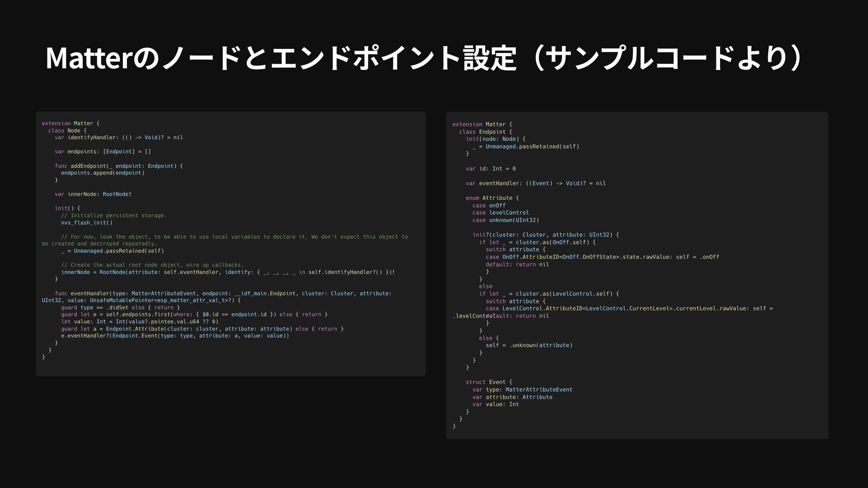Click 'case unknown(UInt32)' line
The width and height of the screenshot is (868, 488).
(x=505, y=221)
